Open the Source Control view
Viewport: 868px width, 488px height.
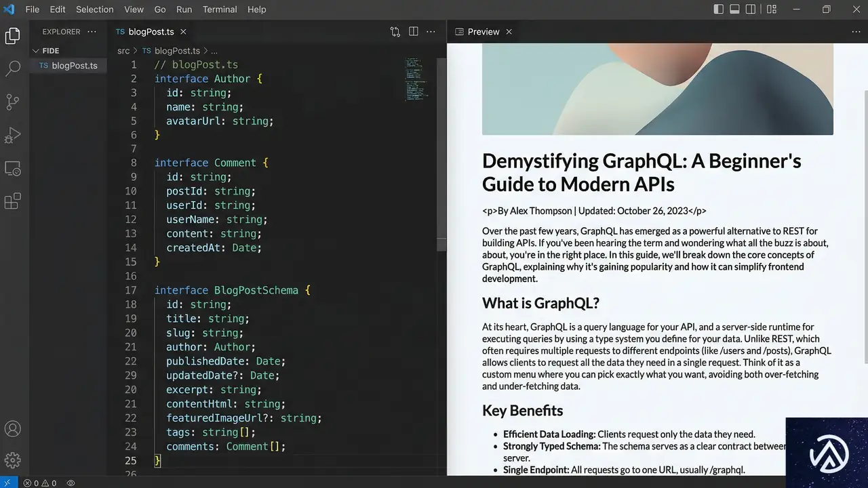(x=13, y=102)
